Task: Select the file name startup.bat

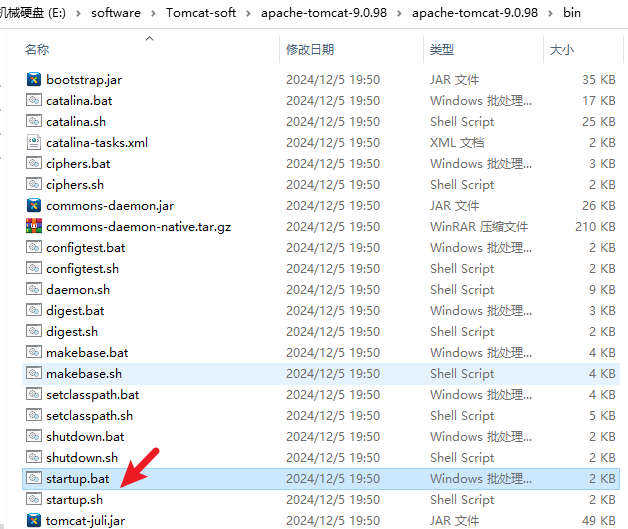Action: click(x=78, y=479)
